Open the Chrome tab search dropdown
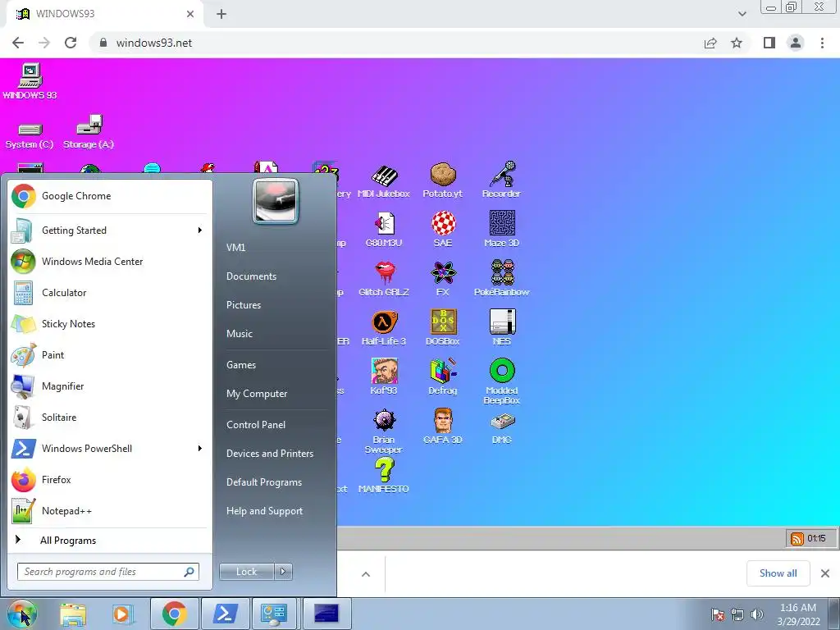The height and width of the screenshot is (630, 840). point(742,14)
